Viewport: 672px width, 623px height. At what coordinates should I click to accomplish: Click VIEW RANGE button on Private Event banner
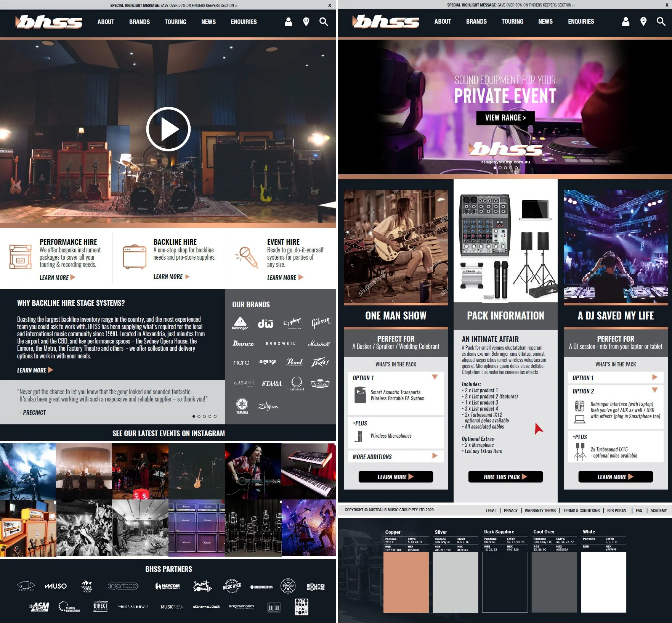[x=505, y=118]
